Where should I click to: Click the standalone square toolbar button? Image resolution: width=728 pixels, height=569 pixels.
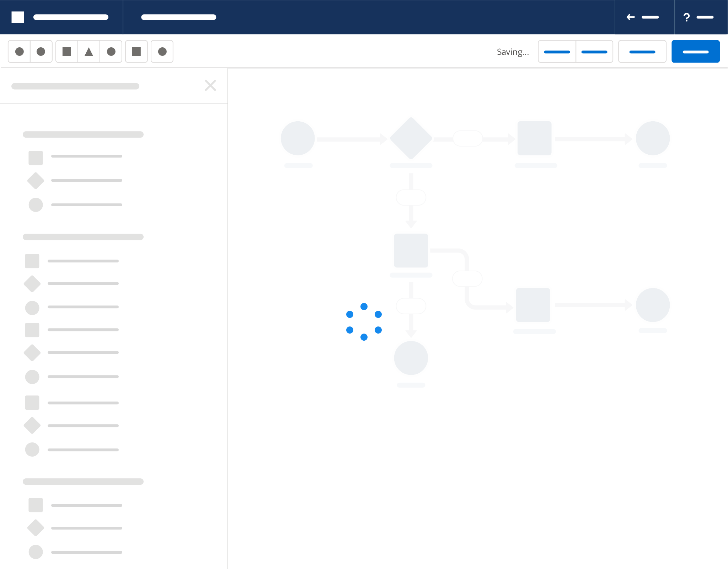(136, 52)
